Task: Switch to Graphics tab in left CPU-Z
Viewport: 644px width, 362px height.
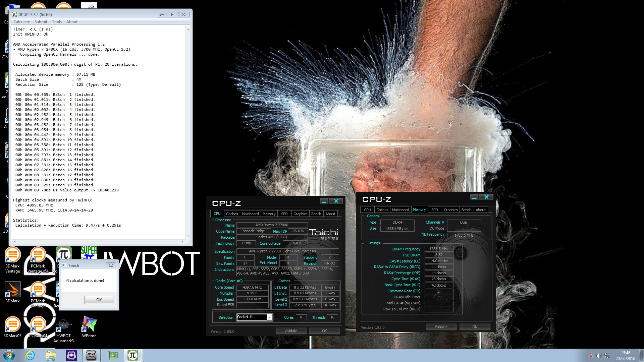Action: (300, 214)
